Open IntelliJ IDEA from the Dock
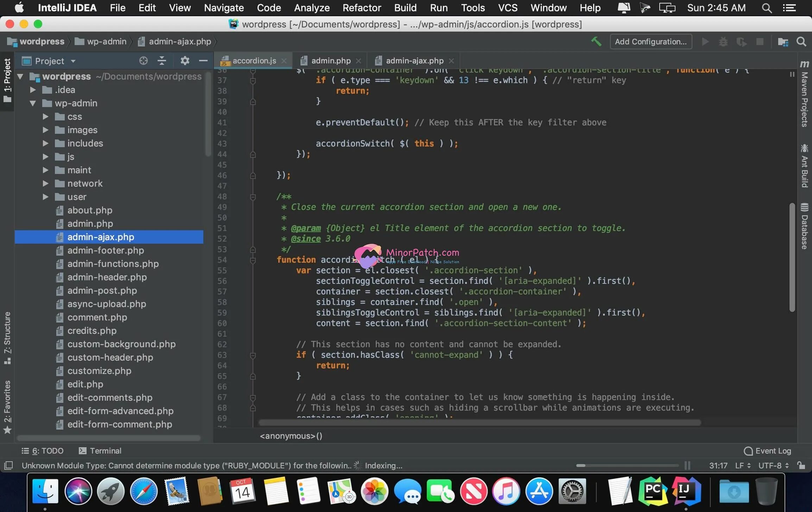 click(686, 491)
